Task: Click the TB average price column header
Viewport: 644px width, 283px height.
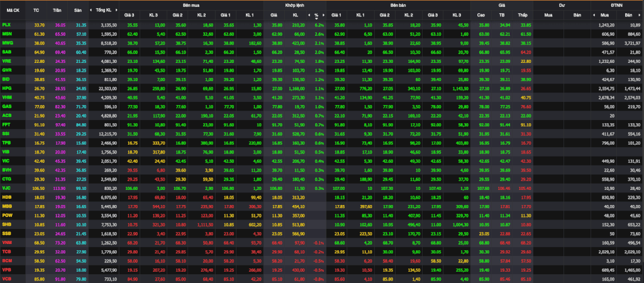Action: (x=501, y=15)
